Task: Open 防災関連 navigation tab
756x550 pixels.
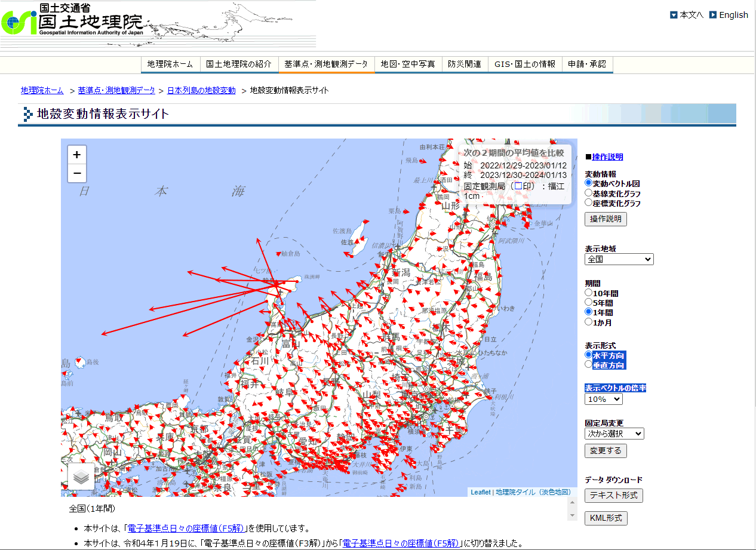Action: [465, 64]
